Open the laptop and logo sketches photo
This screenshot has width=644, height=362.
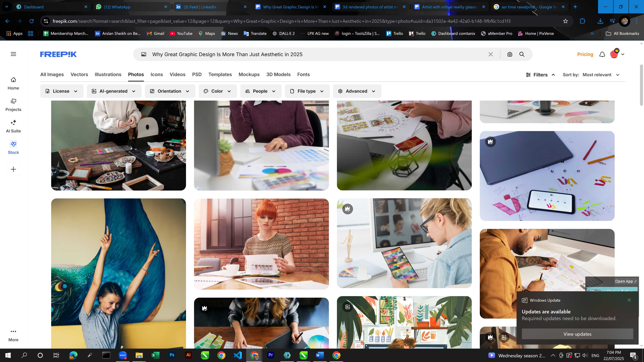(547, 176)
